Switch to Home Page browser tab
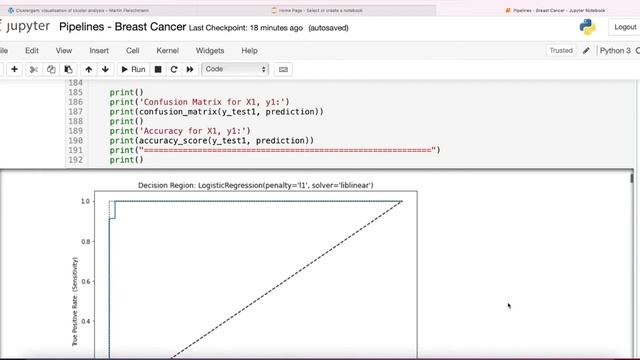 317,10
